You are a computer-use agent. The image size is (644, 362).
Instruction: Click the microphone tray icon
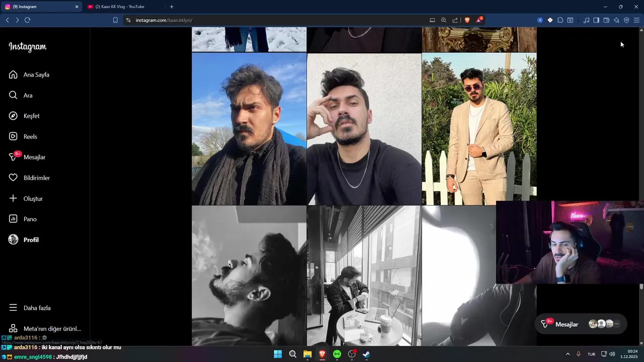(579, 354)
